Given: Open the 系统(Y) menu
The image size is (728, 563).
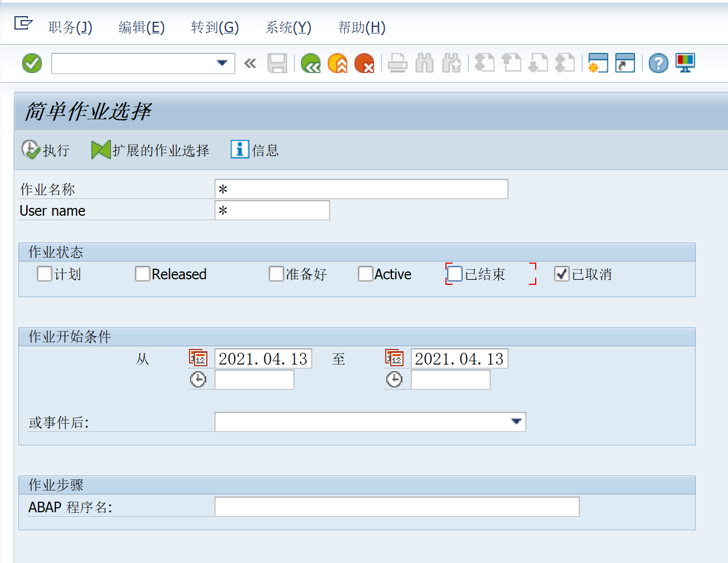Looking at the screenshot, I should (288, 28).
